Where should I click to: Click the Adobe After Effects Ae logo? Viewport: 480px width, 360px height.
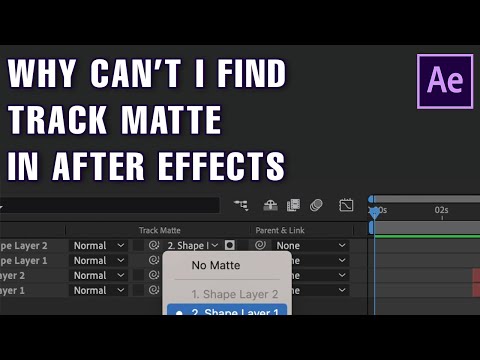(445, 81)
